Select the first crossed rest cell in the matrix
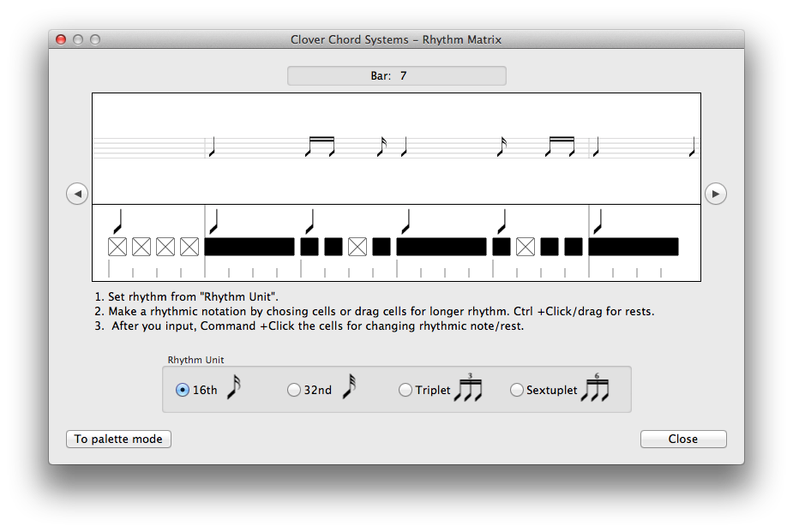Image resolution: width=793 pixels, height=532 pixels. point(117,247)
